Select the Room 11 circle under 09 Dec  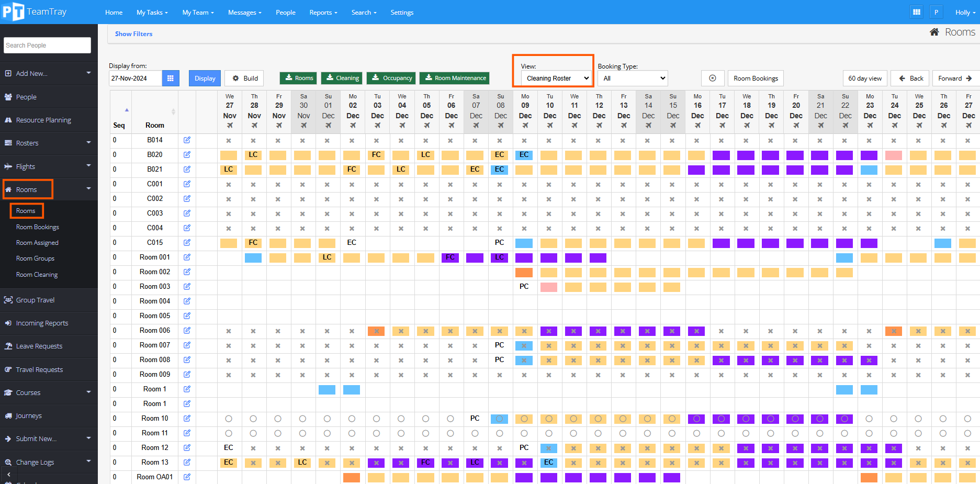[524, 433]
